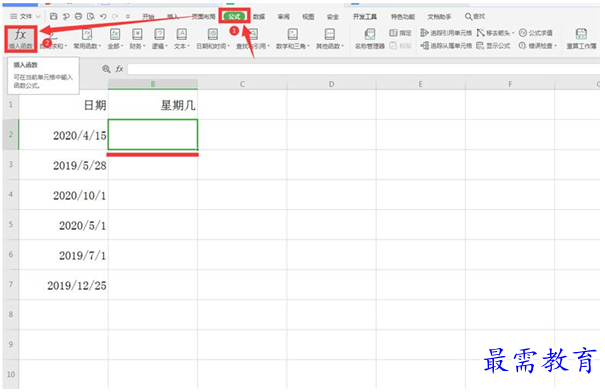Screen dimensions: 605x392
Task: Click the cell containing 2020/5/1
Action: [64, 225]
